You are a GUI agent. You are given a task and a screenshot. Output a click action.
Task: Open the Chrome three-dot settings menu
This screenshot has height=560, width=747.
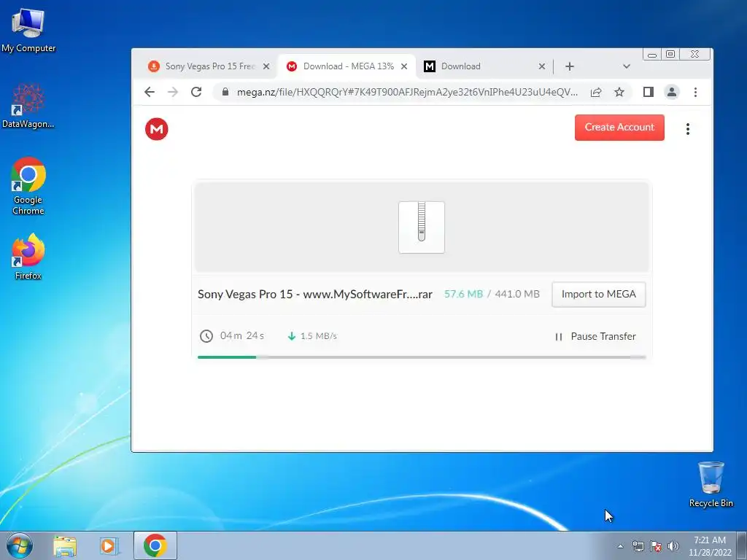(x=695, y=92)
